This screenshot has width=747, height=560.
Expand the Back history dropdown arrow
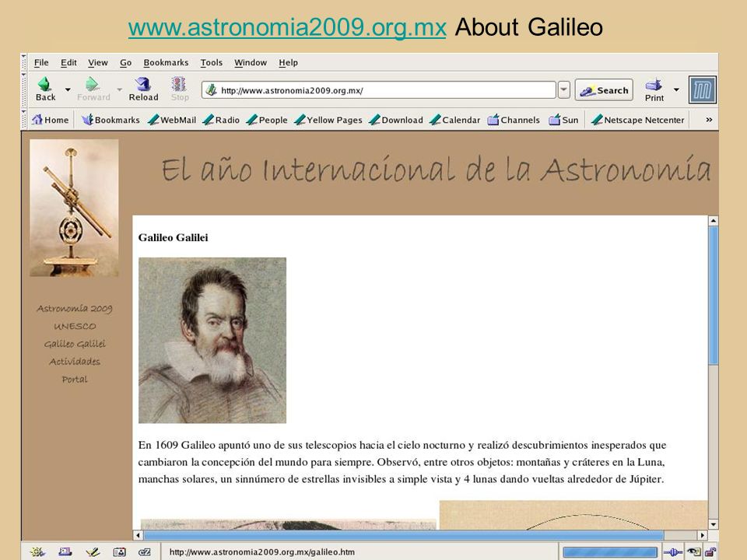(68, 89)
